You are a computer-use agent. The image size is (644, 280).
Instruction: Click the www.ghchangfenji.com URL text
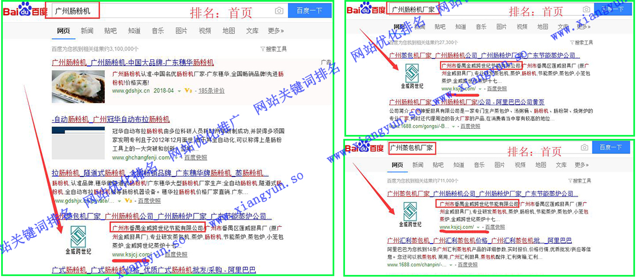pos(141,158)
